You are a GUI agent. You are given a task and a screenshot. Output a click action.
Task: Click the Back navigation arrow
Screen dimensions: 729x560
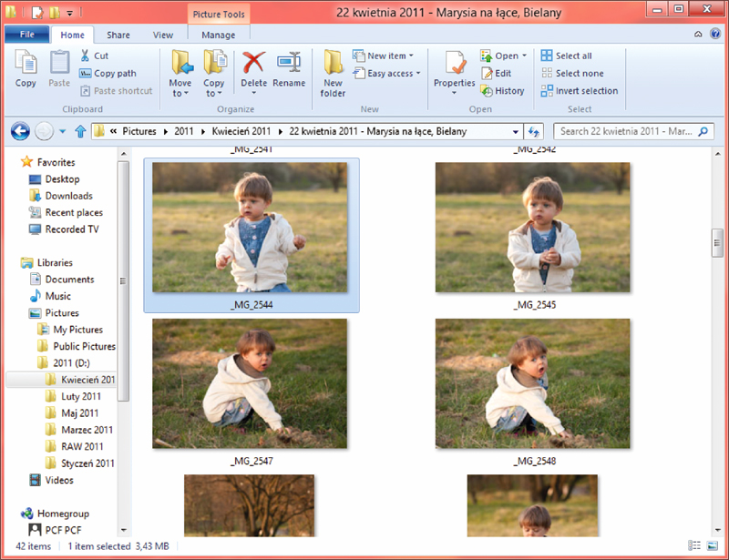click(x=20, y=131)
